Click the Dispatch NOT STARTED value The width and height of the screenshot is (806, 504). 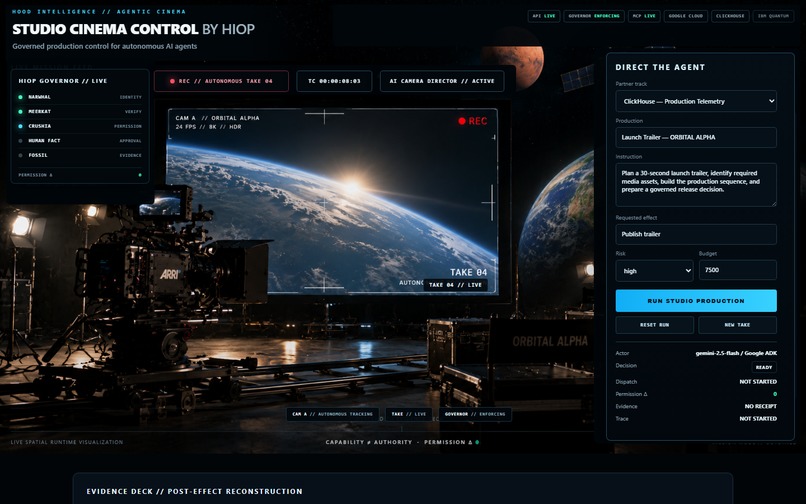click(758, 382)
